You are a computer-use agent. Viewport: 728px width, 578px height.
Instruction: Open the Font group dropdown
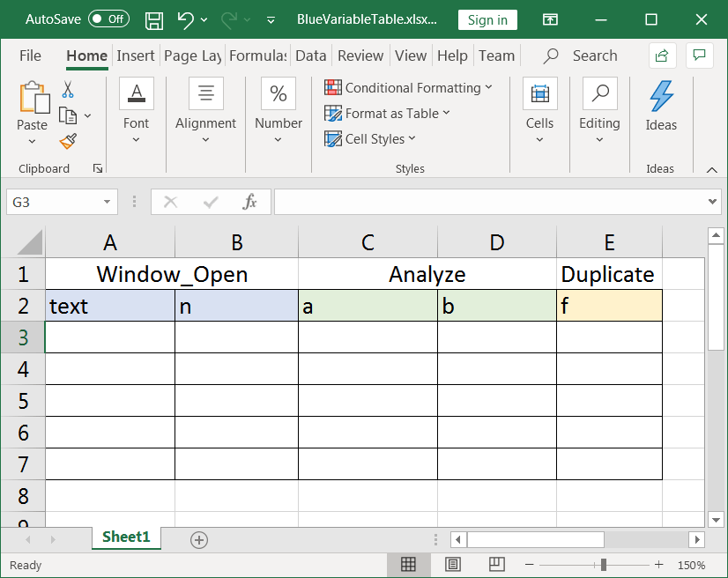click(136, 110)
